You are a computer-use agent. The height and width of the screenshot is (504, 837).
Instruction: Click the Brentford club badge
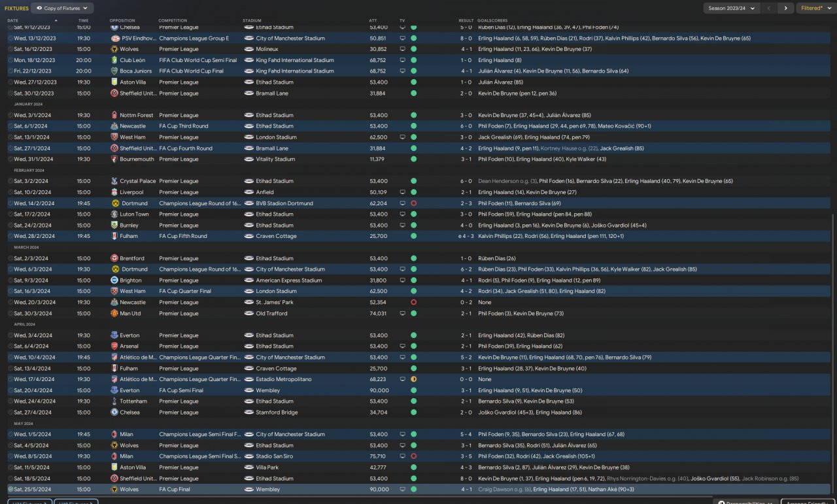114,258
